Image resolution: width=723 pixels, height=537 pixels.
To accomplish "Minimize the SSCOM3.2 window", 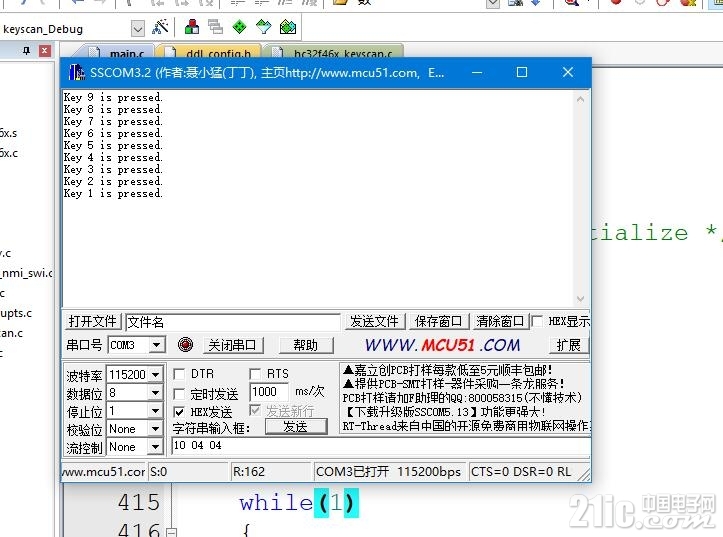I will (477, 72).
